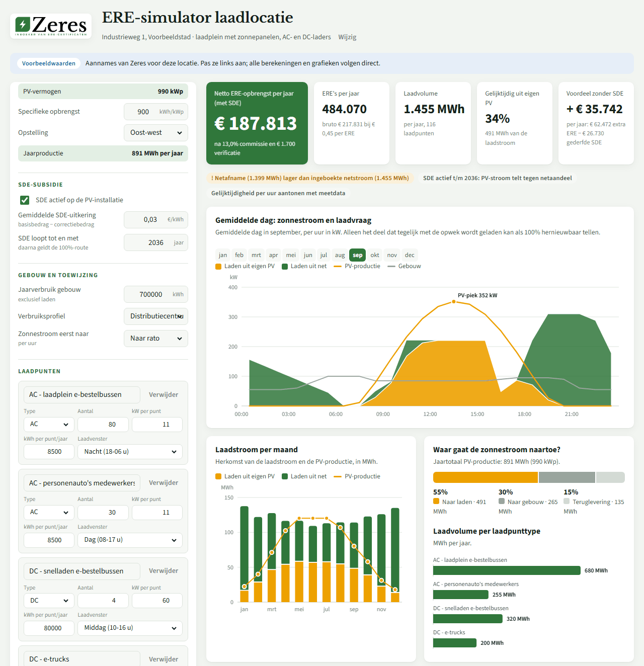644x666 pixels.
Task: Open Laadvenster Nacht (18-06 u) dropdown
Action: click(x=130, y=452)
